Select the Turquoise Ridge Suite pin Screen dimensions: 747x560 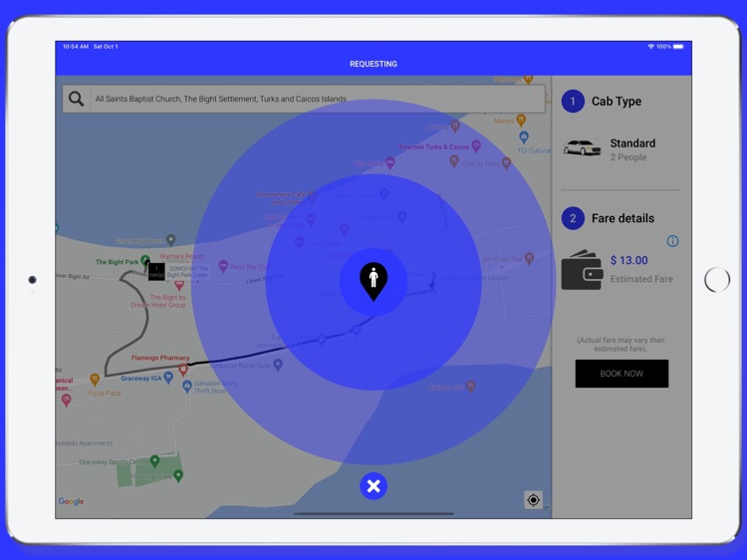[278, 365]
